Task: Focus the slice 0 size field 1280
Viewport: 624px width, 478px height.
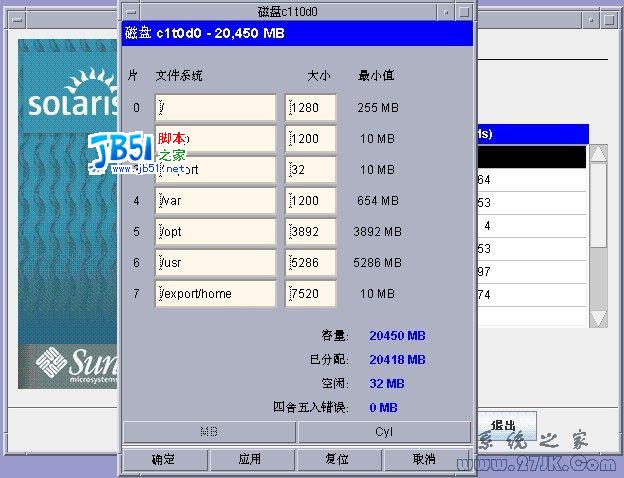Action: click(x=311, y=107)
